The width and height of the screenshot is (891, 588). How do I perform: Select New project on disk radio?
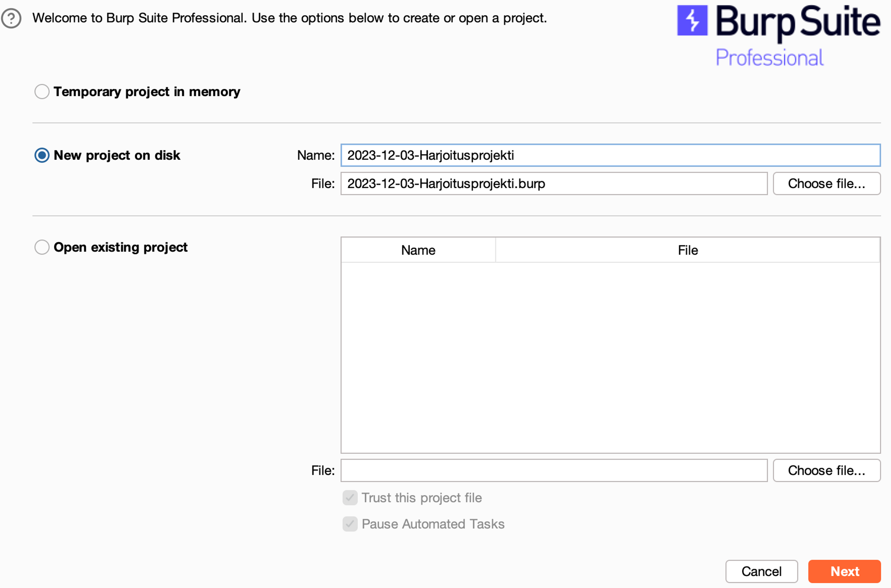[42, 155]
